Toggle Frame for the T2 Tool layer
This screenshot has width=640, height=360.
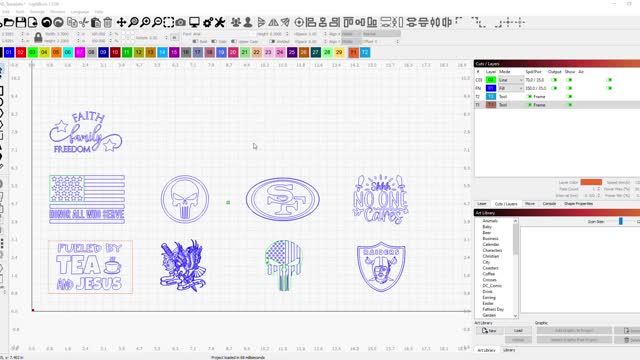tap(529, 97)
